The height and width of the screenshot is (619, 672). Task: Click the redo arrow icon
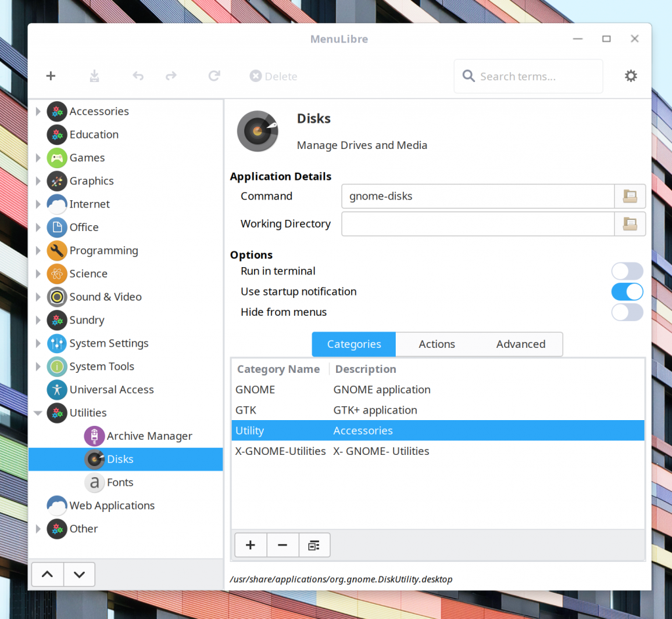click(x=171, y=76)
